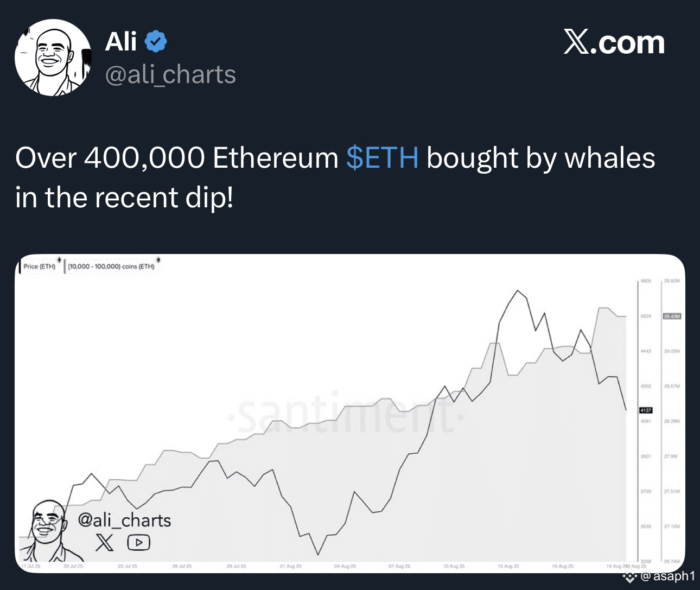
Task: Click the Binance logo next to @asaph1
Action: [630, 576]
